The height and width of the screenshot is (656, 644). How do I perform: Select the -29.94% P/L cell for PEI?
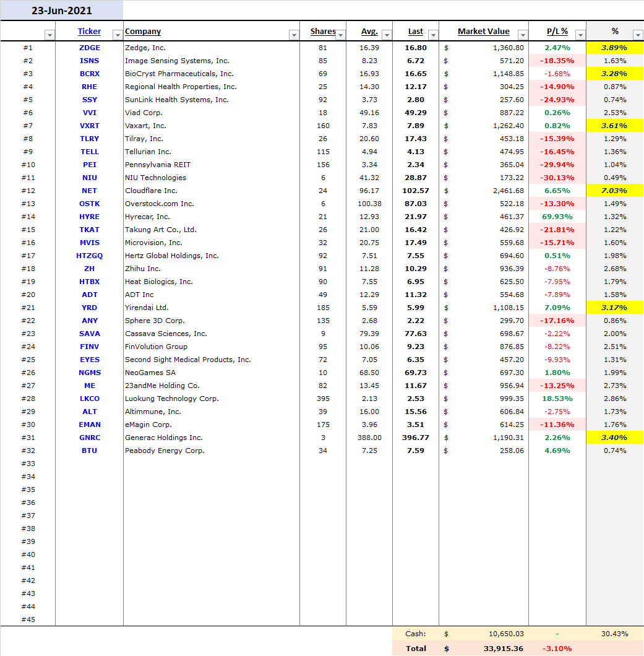(557, 165)
